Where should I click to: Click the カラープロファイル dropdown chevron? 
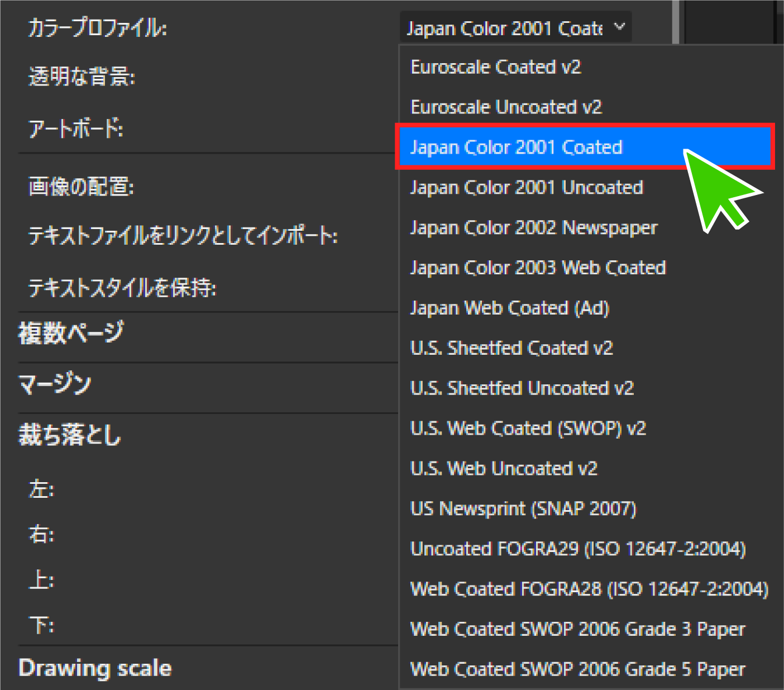pos(618,27)
